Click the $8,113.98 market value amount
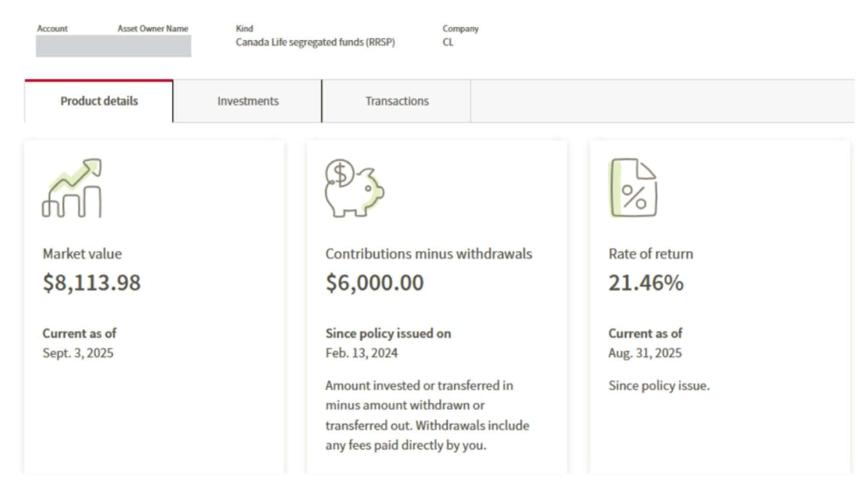868x488 pixels. 91,283
